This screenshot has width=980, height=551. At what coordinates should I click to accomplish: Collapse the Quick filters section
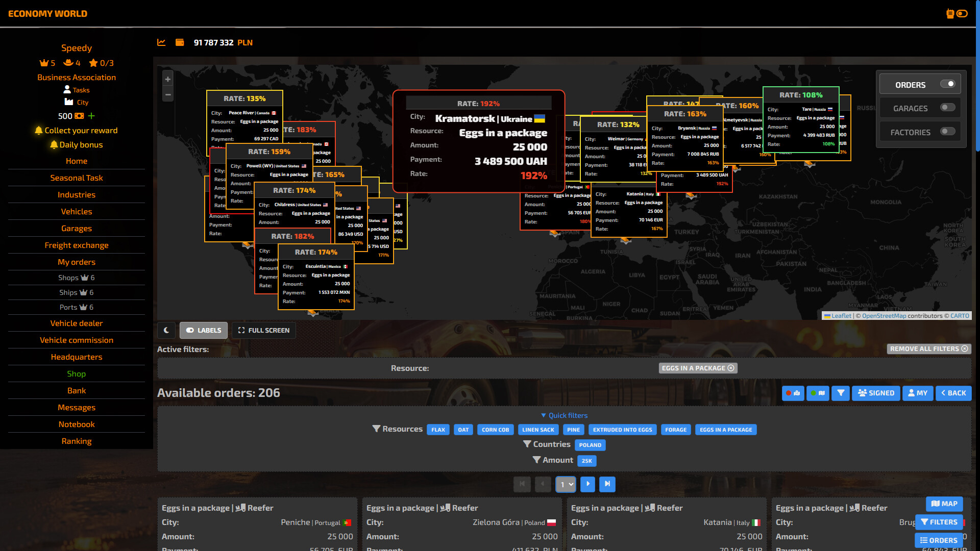(x=564, y=415)
